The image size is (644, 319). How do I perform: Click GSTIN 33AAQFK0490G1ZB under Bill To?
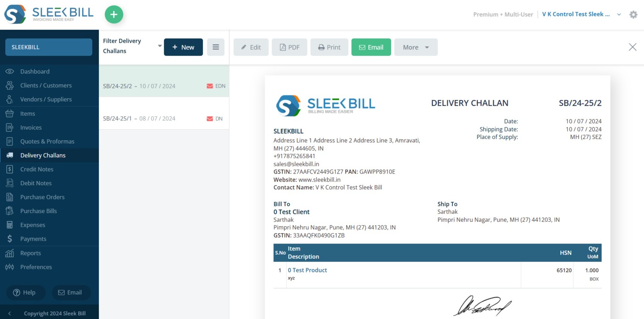click(x=309, y=235)
